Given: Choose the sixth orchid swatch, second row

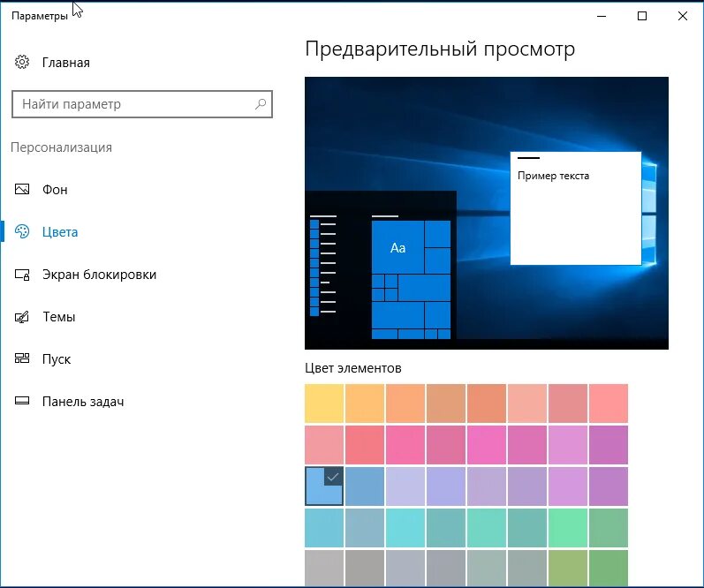Looking at the screenshot, I should [x=527, y=445].
